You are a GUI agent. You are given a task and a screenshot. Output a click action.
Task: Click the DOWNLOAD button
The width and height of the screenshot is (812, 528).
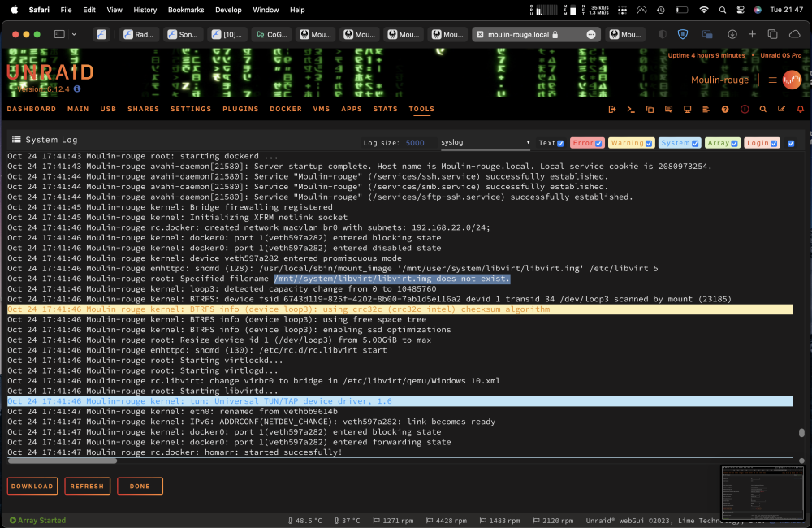(32, 486)
